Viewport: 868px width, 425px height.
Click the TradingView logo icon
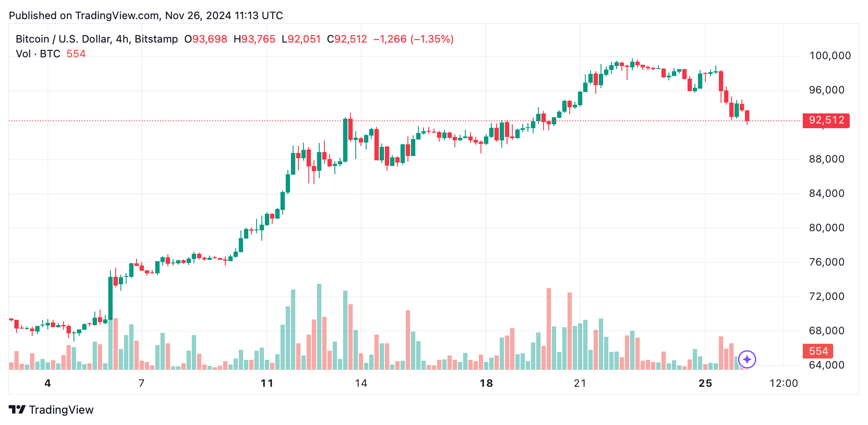(17, 409)
